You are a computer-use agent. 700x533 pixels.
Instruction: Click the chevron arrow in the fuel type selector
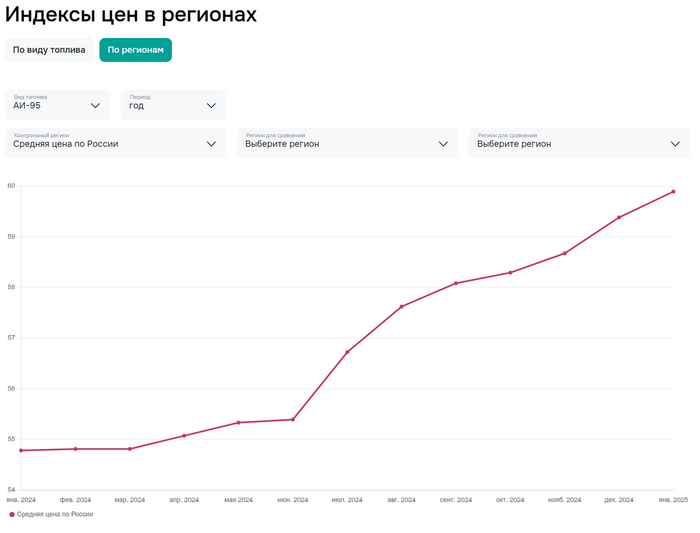(96, 105)
